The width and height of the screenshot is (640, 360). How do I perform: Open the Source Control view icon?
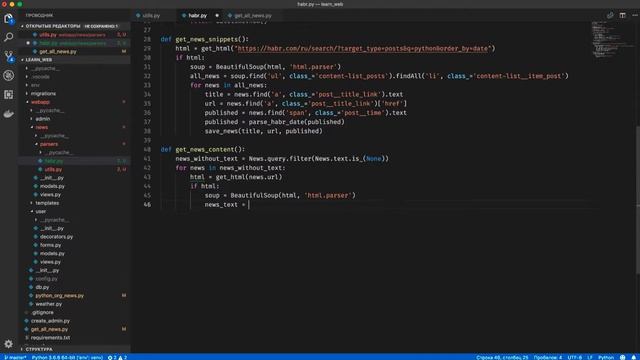tap(9, 56)
